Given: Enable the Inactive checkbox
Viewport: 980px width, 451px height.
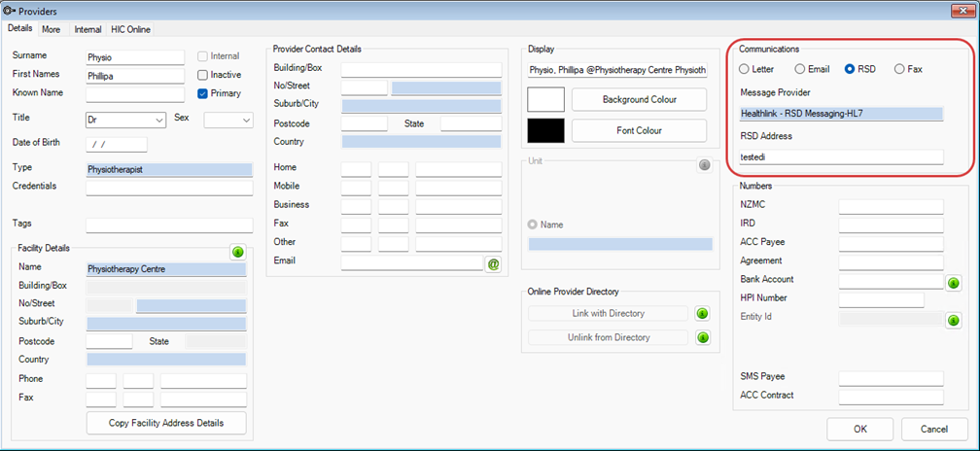Looking at the screenshot, I should pos(202,75).
